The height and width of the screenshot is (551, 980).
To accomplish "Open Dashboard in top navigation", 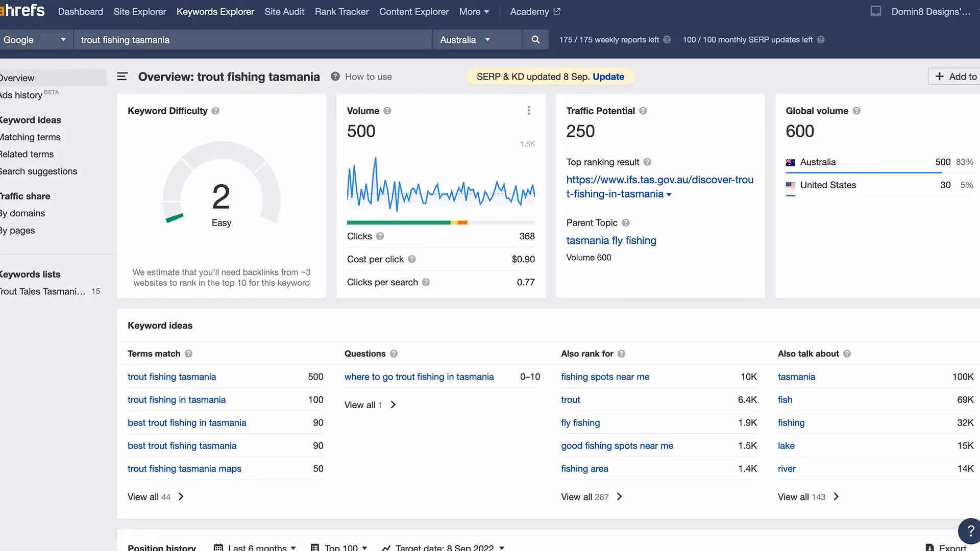I will point(81,12).
